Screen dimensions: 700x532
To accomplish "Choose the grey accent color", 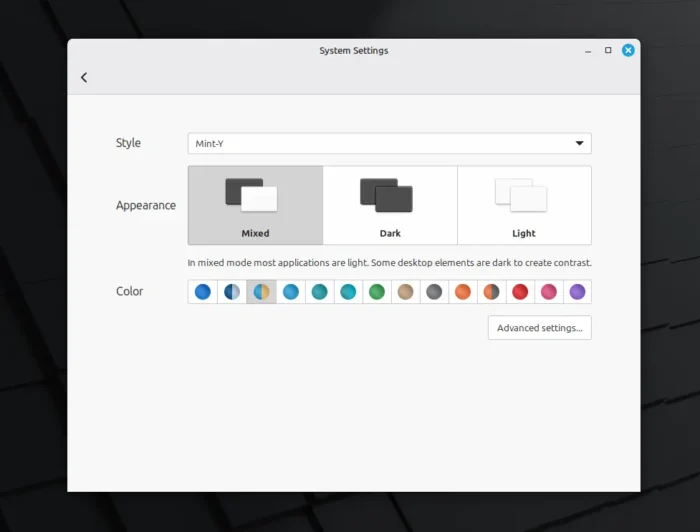I will 434,292.
